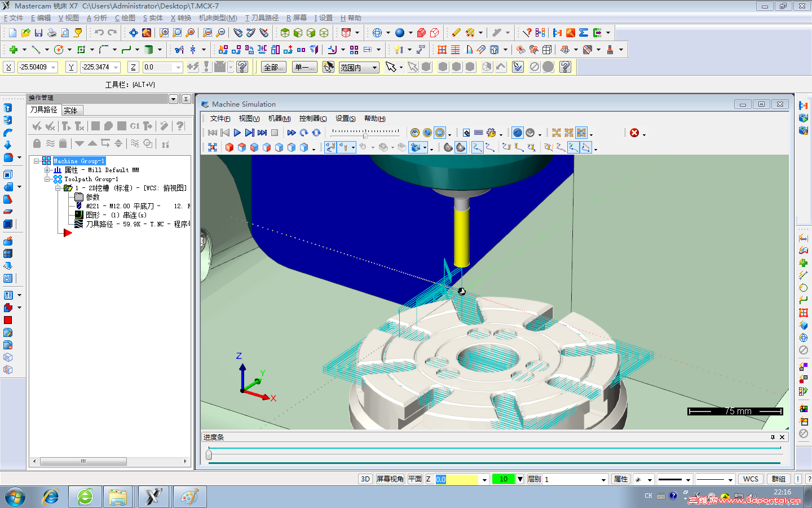Switch to the 实体 tab

click(71, 111)
